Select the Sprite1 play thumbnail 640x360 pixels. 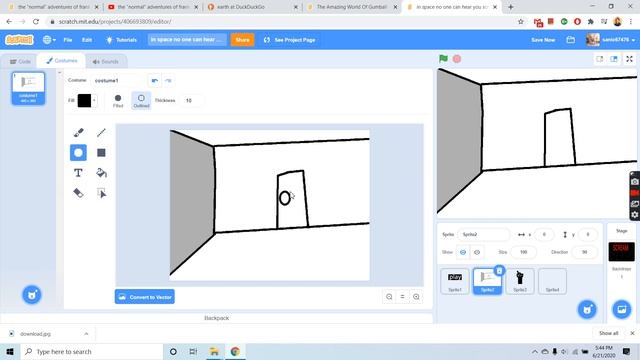(x=455, y=282)
